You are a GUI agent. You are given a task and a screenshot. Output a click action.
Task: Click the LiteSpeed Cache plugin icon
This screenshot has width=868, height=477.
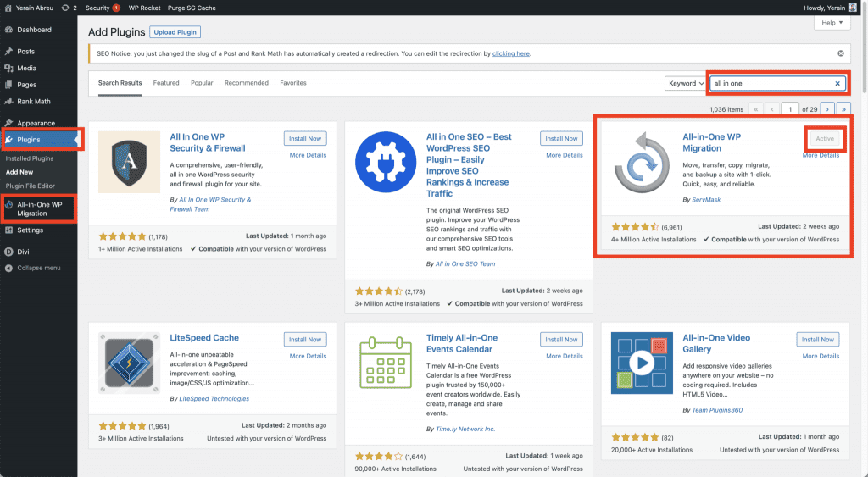(130, 363)
